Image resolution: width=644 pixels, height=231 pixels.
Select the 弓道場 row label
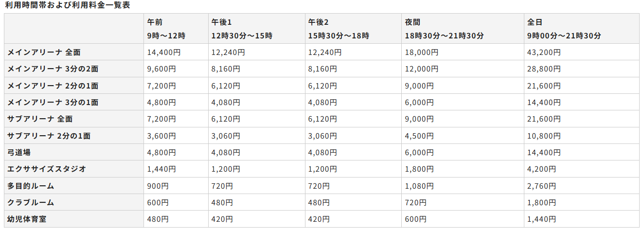pyautogui.click(x=19, y=152)
